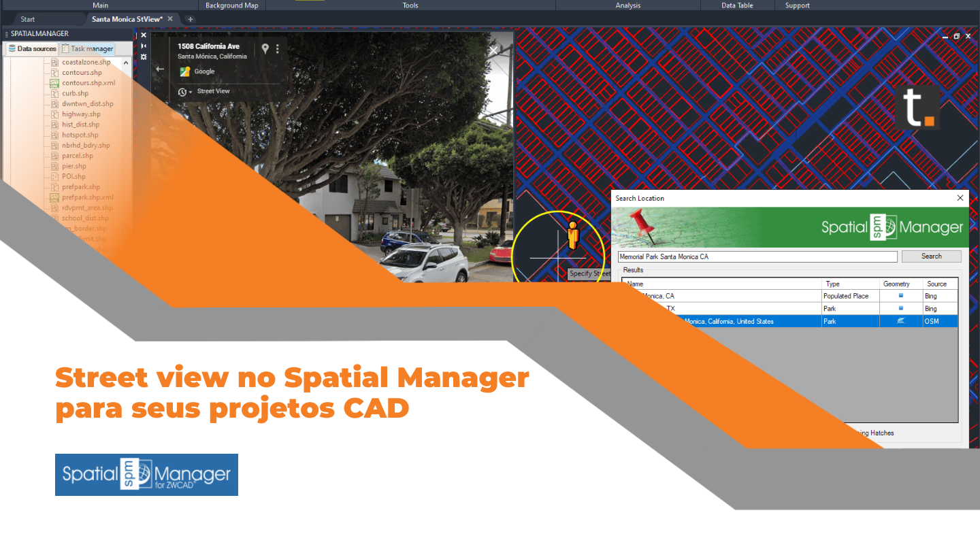Select contours.shp.xml file in tree
The width and height of the screenshot is (980, 551).
(x=88, y=83)
